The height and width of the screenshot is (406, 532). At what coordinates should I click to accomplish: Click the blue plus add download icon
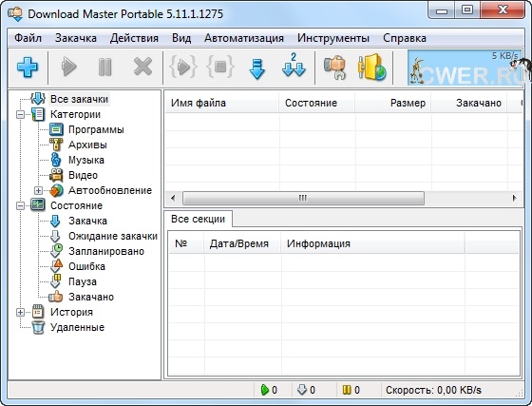tap(28, 67)
